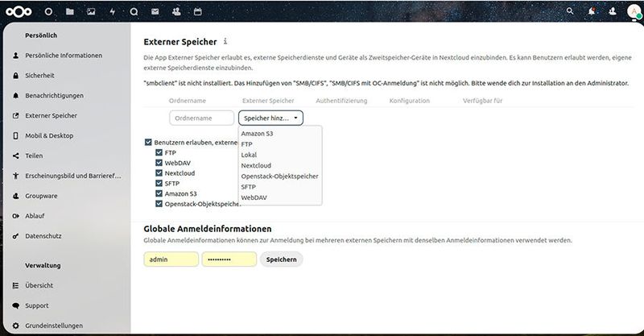Viewport: 644px width, 336px height.
Task: Uncheck the Openstack-Objektspeicher checkbox
Action: [159, 204]
